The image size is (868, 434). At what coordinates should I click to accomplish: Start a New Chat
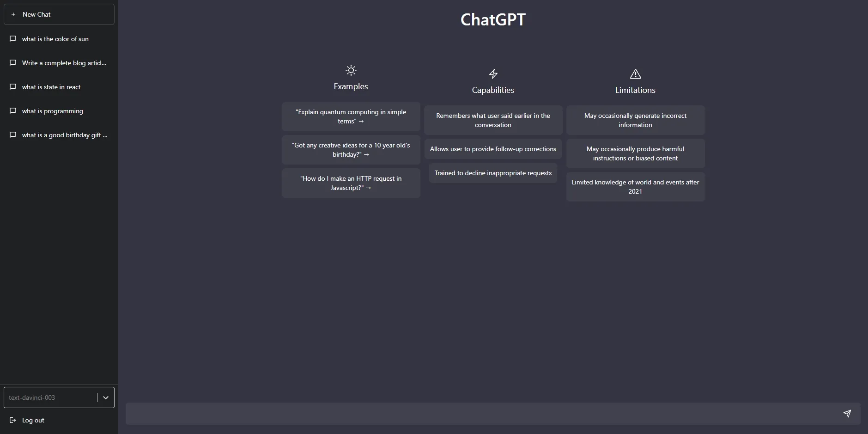coord(59,14)
